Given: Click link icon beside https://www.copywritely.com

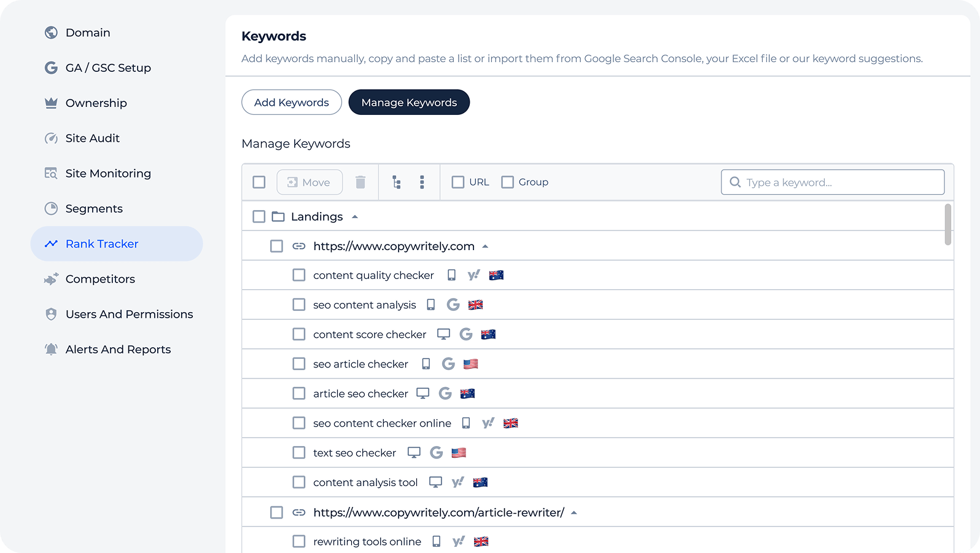Looking at the screenshot, I should point(299,246).
